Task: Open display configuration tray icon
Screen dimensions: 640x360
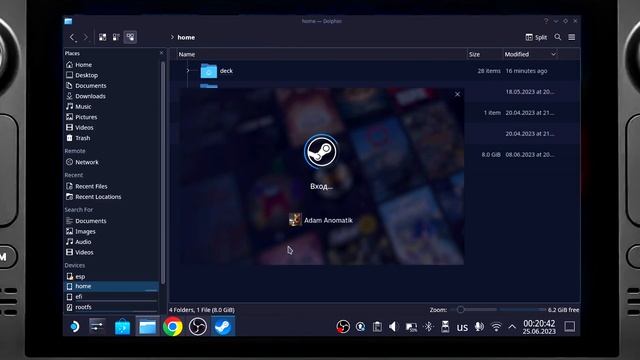Action: click(411, 327)
